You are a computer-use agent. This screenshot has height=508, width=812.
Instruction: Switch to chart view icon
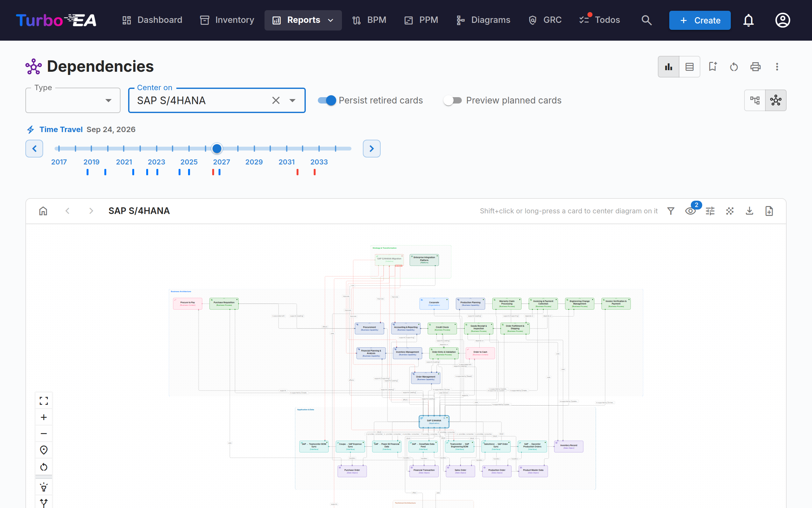click(668, 67)
